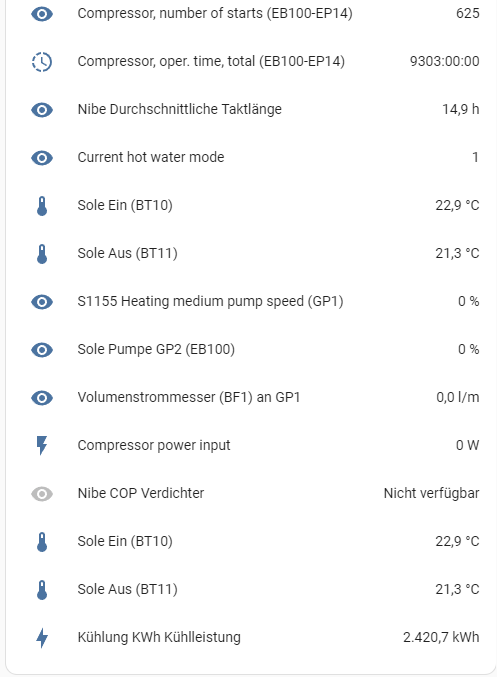Click the eye icon beside Compressor number of starts
Image resolution: width=497 pixels, height=677 pixels.
[x=42, y=14]
